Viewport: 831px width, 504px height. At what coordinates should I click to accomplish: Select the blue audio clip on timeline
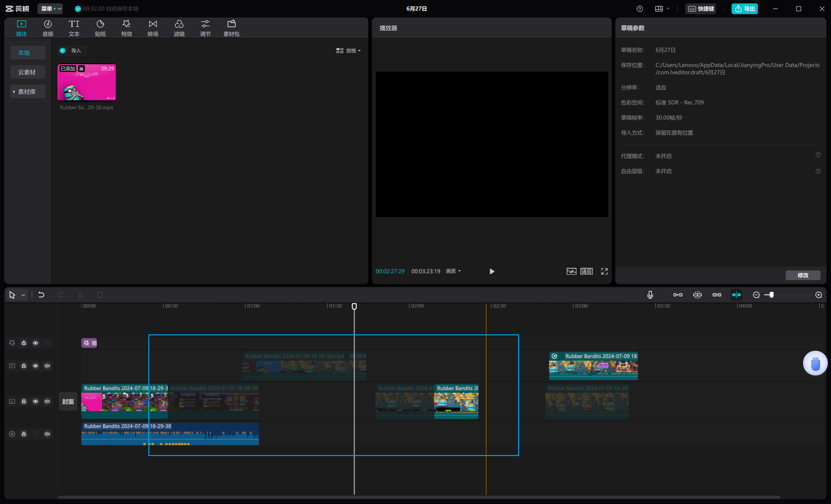[x=170, y=434]
